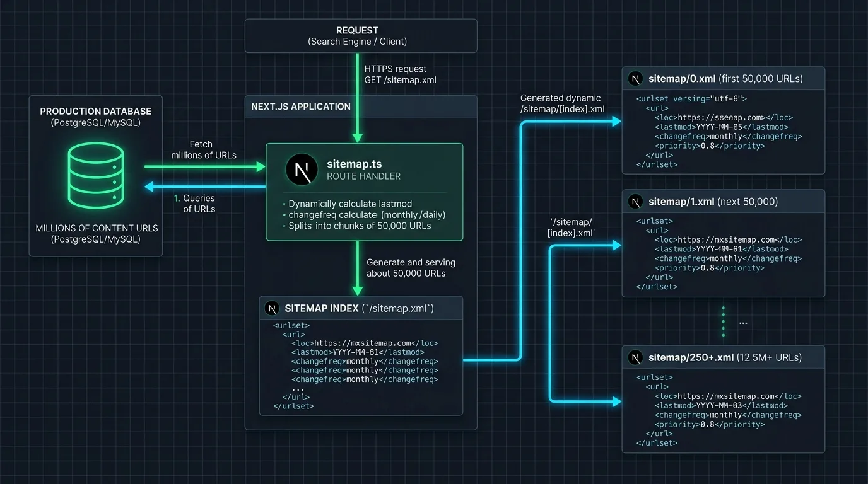Click the sitemap/250+.xml (12.5M+ URLs) title

pos(725,357)
